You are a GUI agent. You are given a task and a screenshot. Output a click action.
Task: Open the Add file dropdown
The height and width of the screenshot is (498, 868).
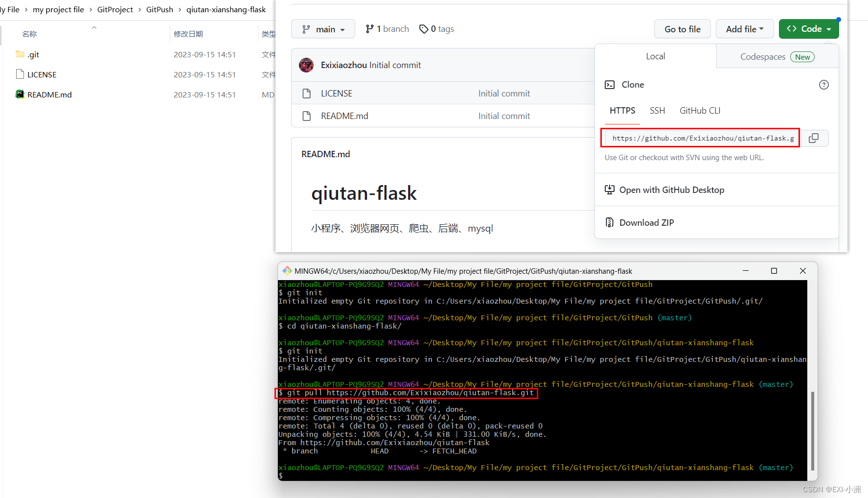click(744, 29)
